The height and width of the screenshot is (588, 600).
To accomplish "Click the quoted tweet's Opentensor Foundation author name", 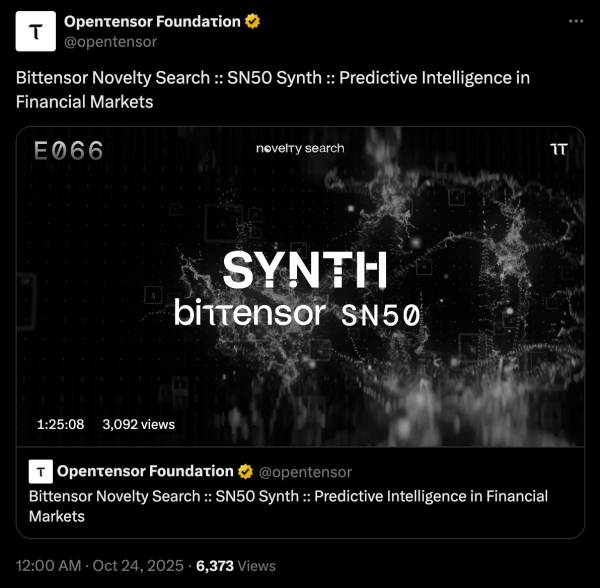I will coord(143,471).
